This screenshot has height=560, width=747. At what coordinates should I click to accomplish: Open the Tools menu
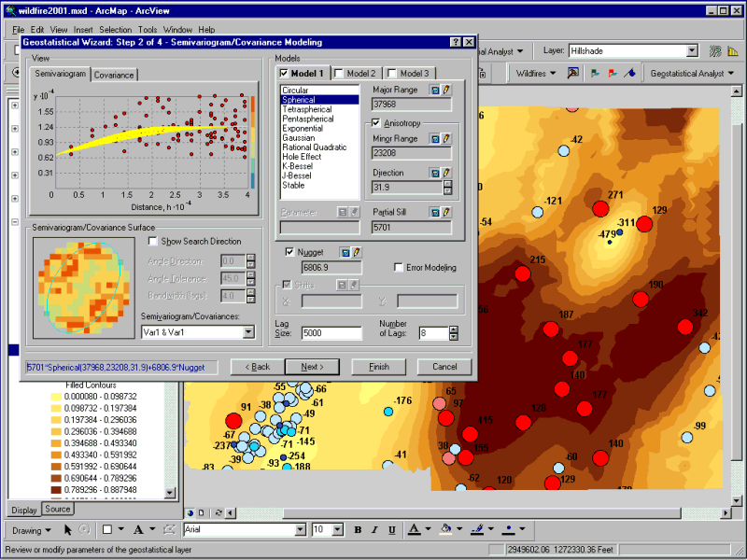tap(148, 30)
